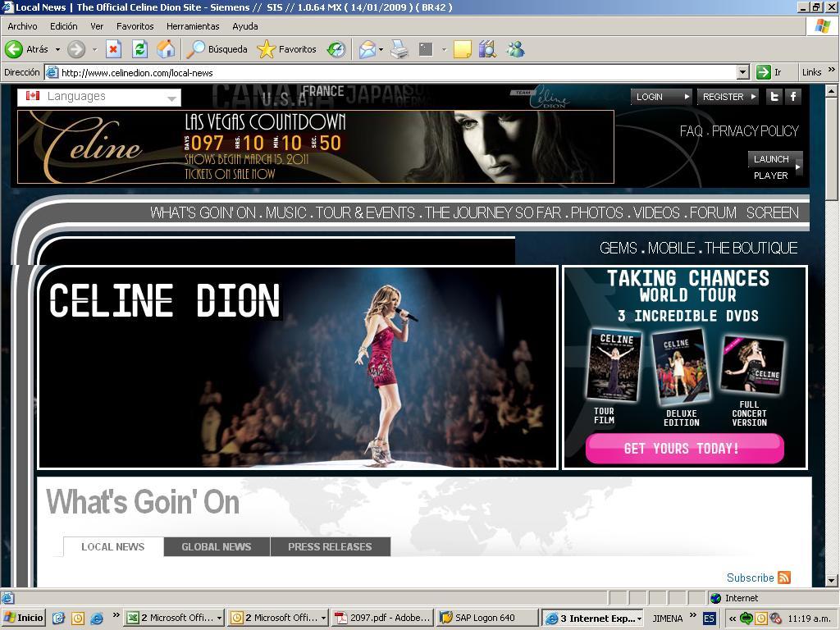Click GET YOURS TODAY! pink button
This screenshot has width=840, height=630.
[685, 449]
